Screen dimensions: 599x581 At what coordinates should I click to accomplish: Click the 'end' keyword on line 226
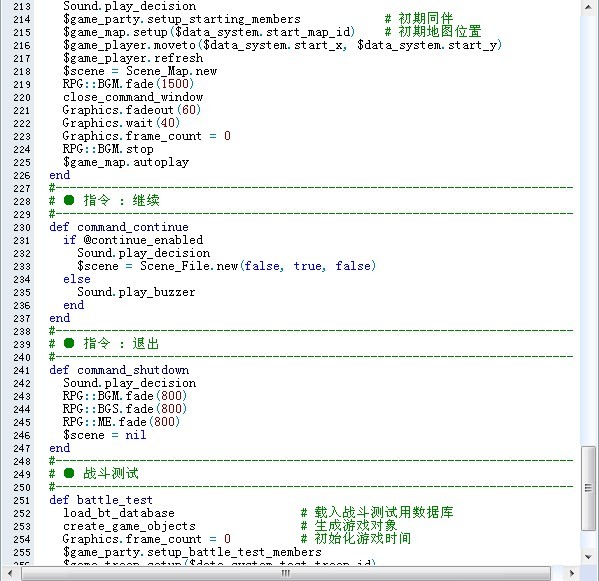pos(60,175)
